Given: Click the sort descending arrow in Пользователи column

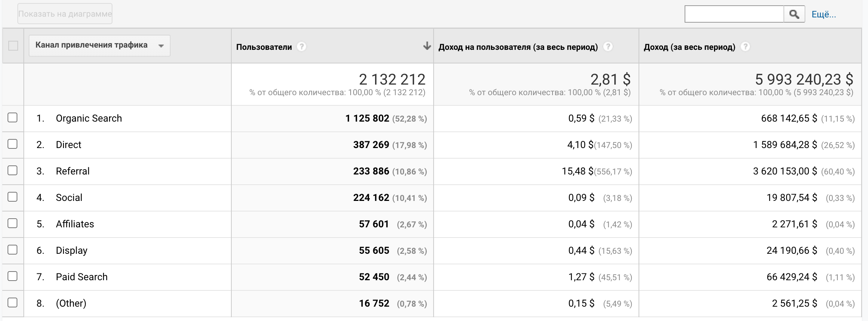Looking at the screenshot, I should [427, 46].
